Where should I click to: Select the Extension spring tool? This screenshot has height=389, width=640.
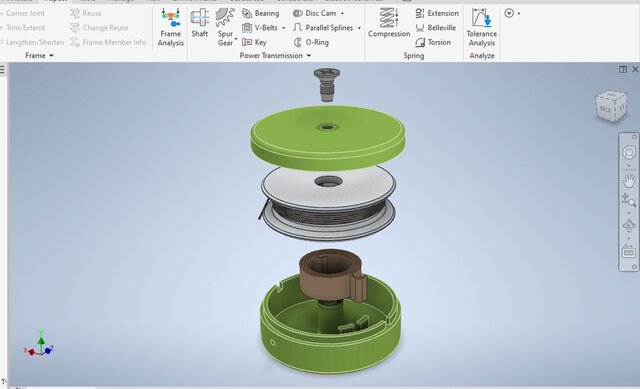tap(437, 13)
